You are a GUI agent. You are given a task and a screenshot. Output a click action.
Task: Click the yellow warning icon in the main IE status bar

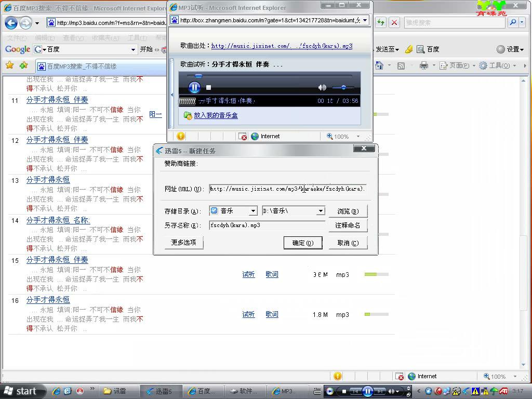(x=338, y=376)
